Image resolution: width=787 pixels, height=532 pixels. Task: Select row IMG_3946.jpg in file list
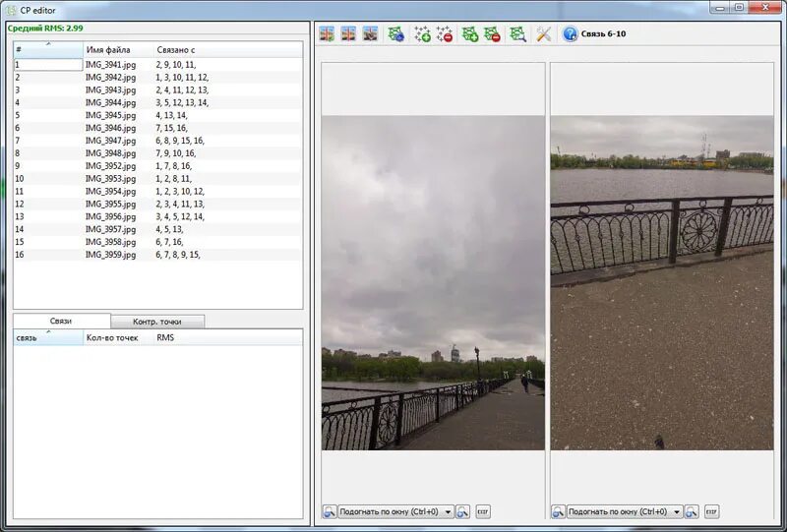pyautogui.click(x=157, y=128)
